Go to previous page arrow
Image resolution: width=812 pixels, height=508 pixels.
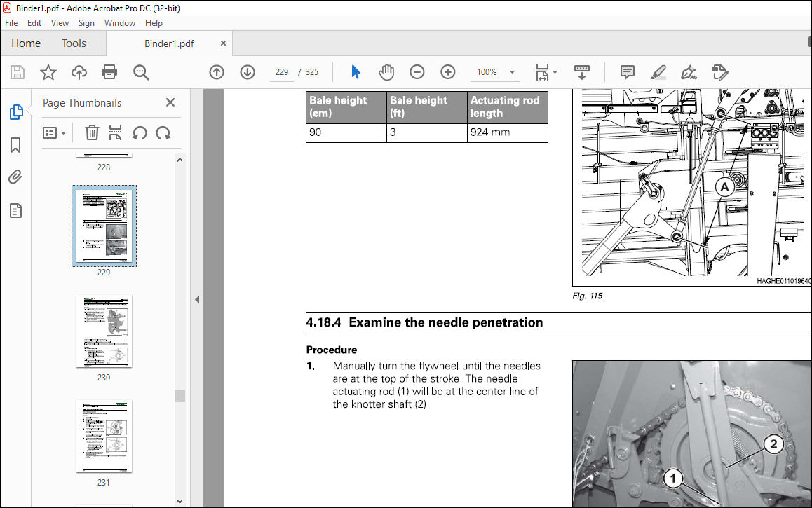point(217,72)
